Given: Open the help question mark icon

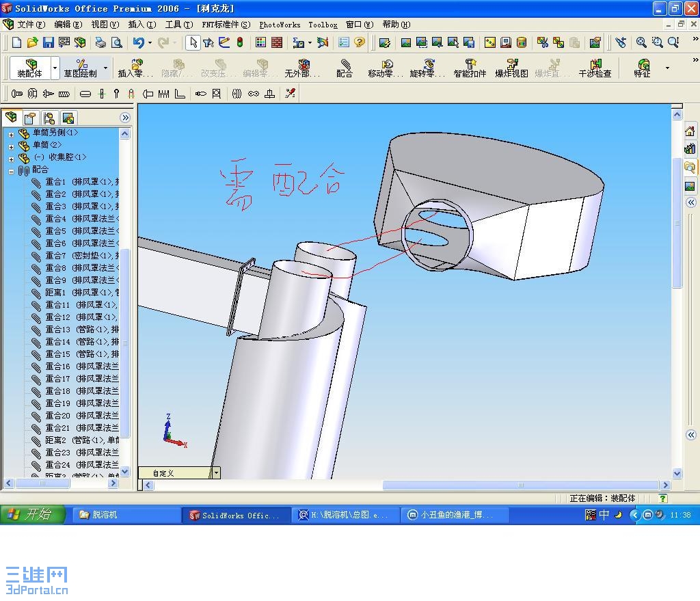Looking at the screenshot, I should tap(360, 42).
